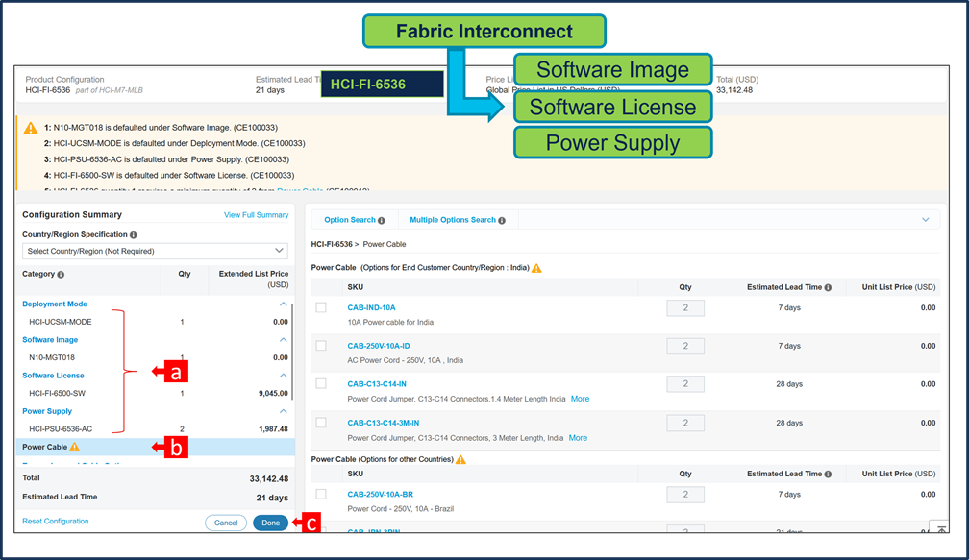Click More link for 1.4 Meter jumper
The height and width of the screenshot is (560, 969).
pos(580,399)
